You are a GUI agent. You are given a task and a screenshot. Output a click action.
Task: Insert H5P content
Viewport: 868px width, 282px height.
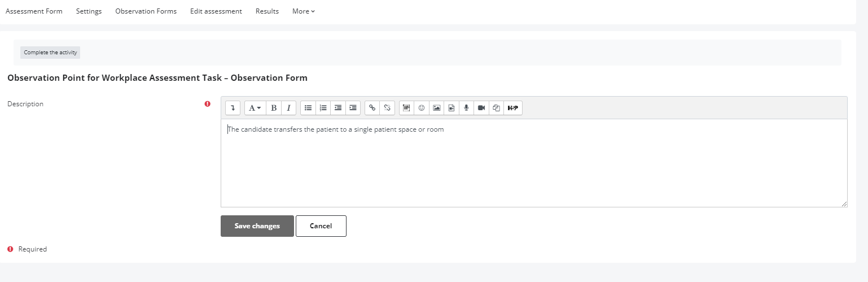(512, 108)
